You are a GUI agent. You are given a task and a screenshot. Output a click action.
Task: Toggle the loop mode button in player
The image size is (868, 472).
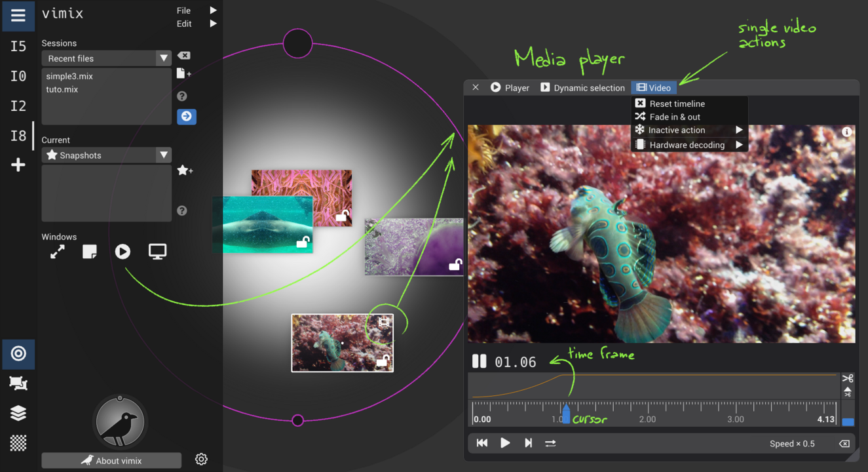pos(550,443)
